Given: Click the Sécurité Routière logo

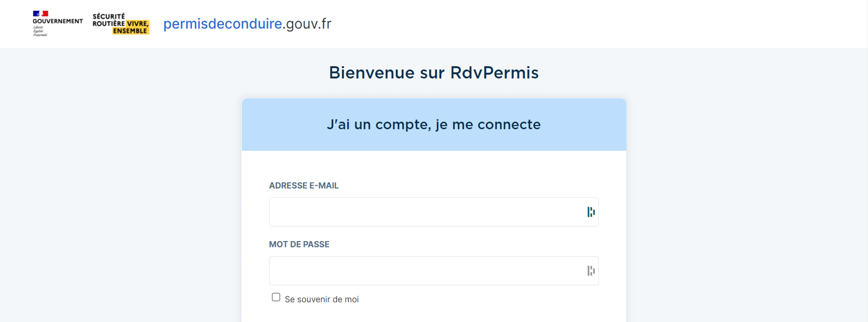Looking at the screenshot, I should coord(121,23).
